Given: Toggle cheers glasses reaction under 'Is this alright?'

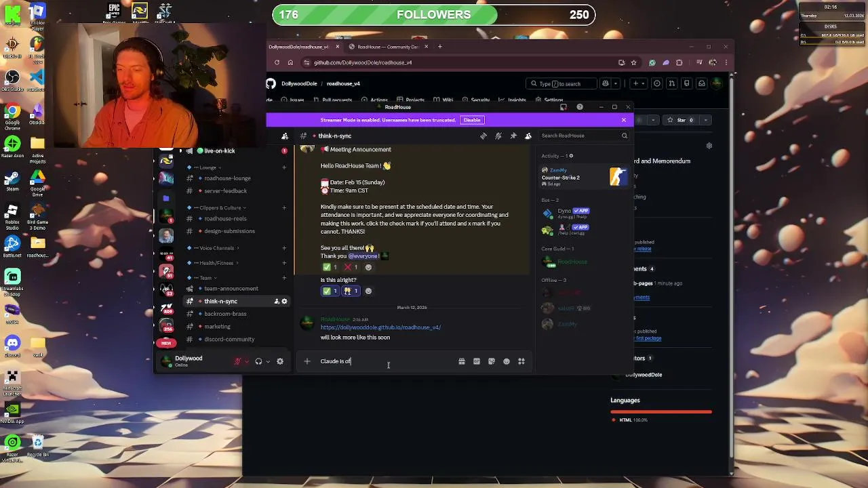Looking at the screenshot, I should (x=351, y=291).
